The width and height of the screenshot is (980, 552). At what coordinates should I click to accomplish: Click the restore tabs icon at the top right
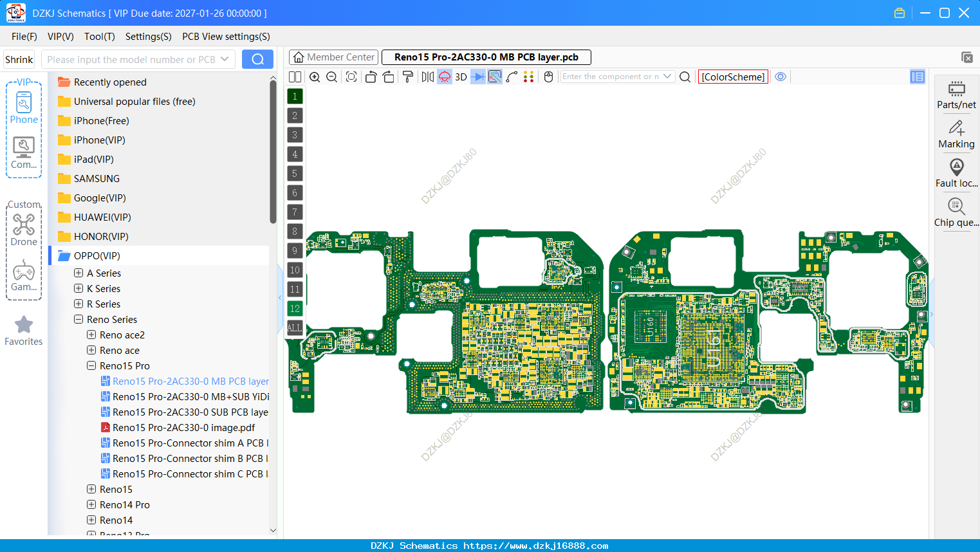[967, 57]
